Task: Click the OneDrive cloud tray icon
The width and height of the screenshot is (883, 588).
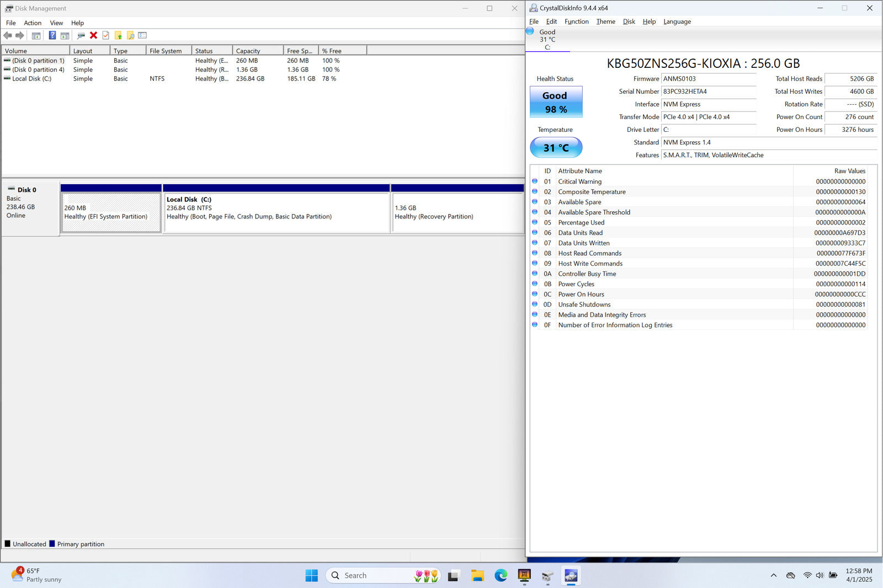Action: (x=790, y=575)
